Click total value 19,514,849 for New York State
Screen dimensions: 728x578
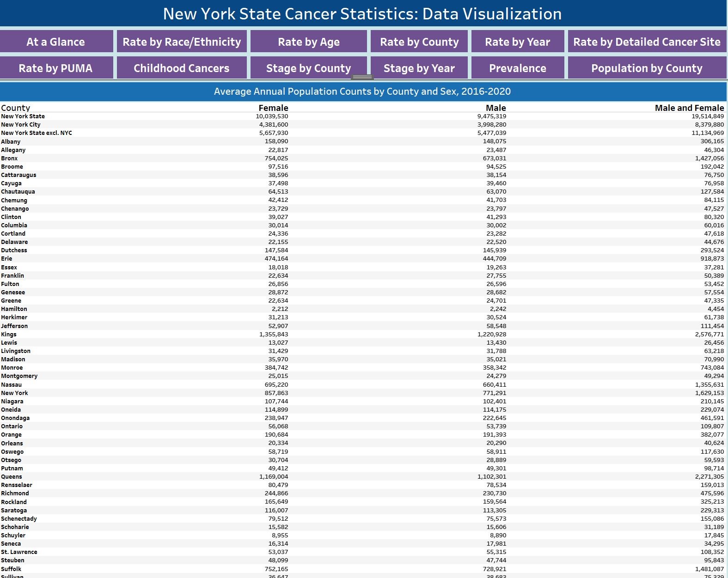708,116
